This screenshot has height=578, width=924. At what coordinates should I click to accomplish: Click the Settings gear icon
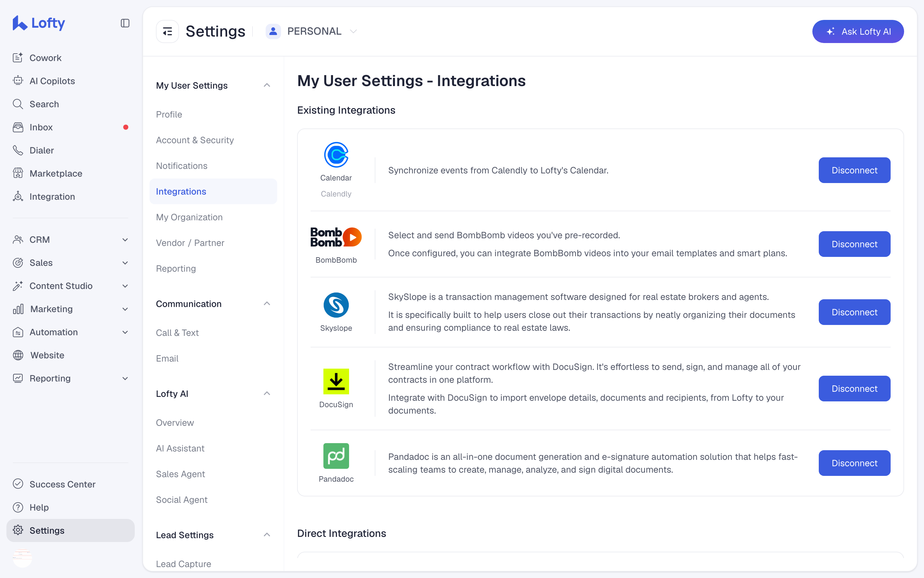(x=18, y=530)
